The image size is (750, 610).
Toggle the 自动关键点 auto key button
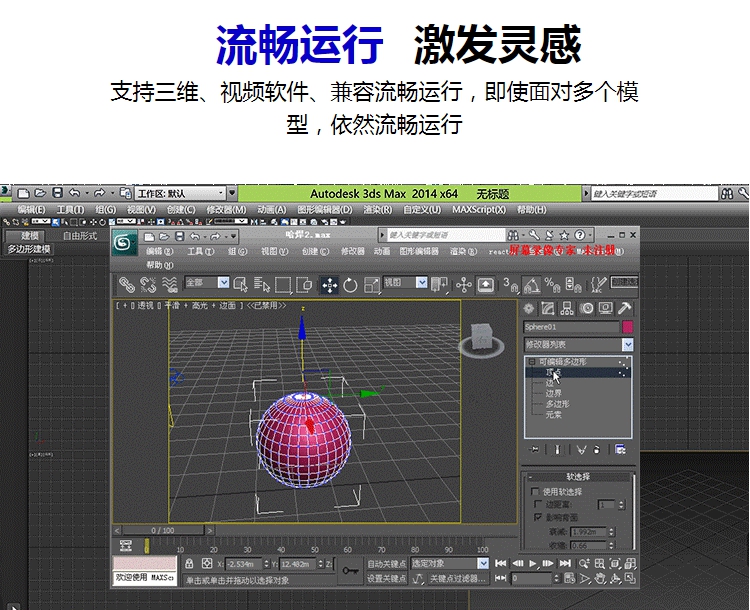point(386,564)
